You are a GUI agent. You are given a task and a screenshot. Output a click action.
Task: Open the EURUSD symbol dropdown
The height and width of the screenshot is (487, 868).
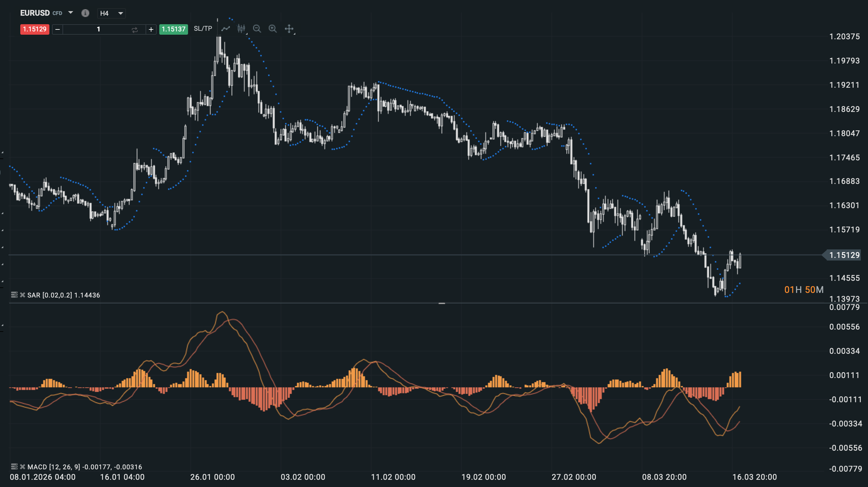pyautogui.click(x=71, y=13)
